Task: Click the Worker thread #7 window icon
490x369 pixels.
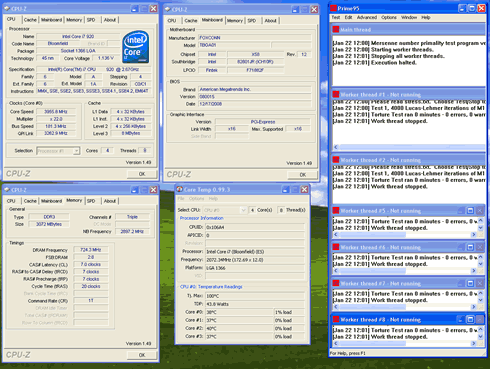Action: [336, 283]
